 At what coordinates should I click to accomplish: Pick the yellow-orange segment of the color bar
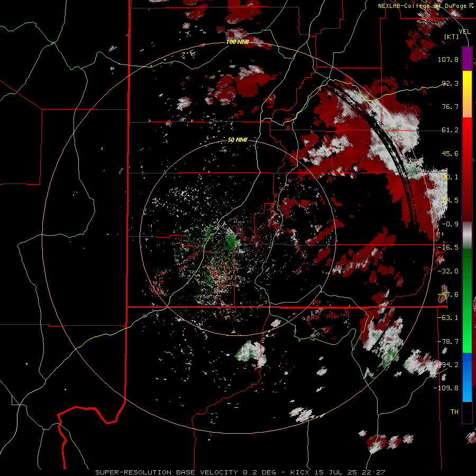click(467, 94)
